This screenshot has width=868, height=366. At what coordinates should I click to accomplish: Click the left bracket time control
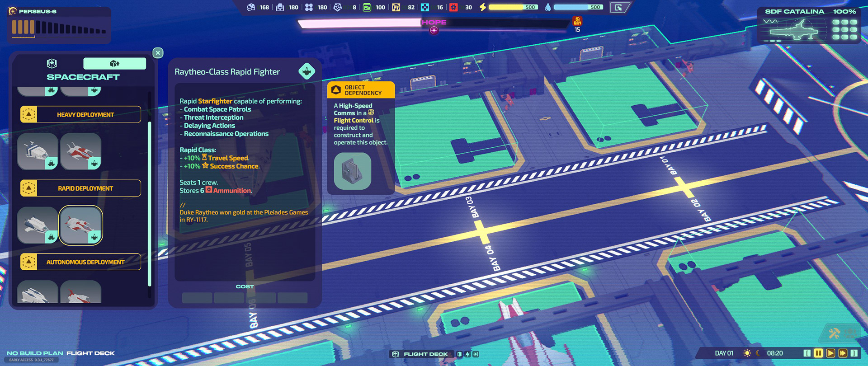(807, 353)
